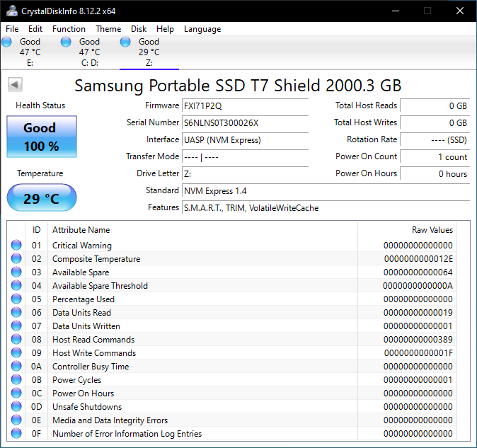Click raw value 000000000012E
Screen dimensions: 477x448
coord(418,259)
